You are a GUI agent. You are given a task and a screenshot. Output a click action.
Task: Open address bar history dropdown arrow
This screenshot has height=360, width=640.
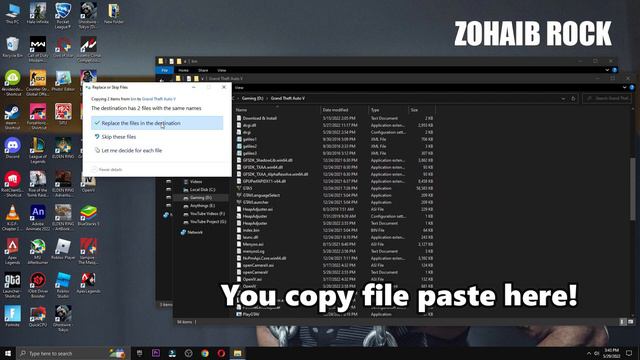(563, 98)
